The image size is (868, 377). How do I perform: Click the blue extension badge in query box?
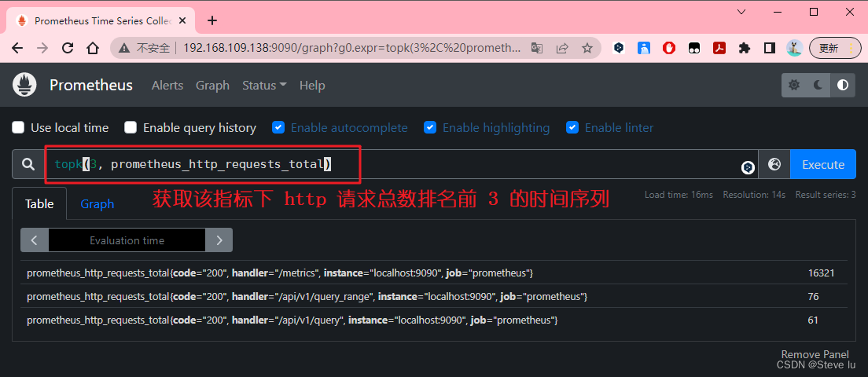coord(748,167)
